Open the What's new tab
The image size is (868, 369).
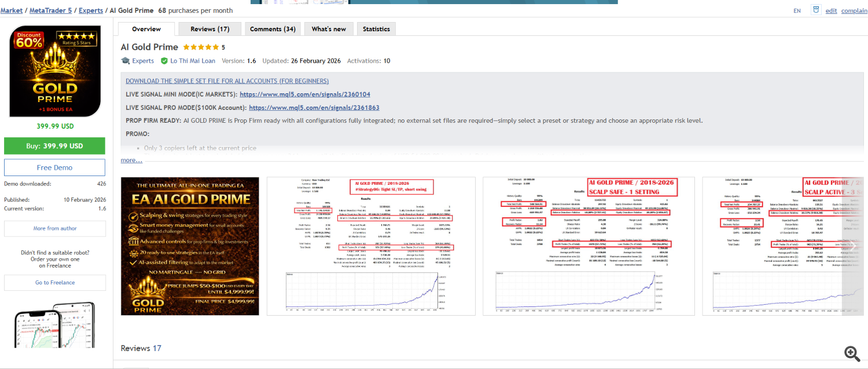coord(329,29)
